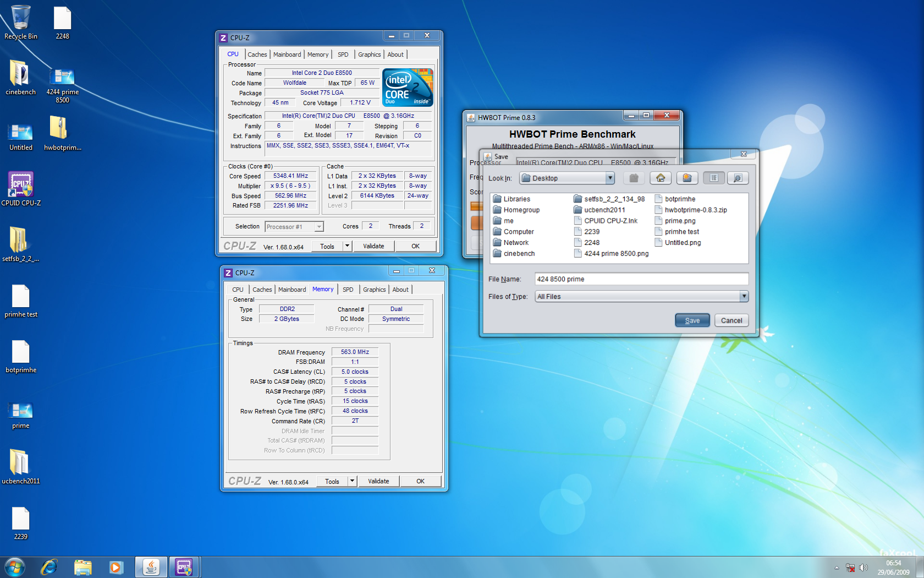The height and width of the screenshot is (578, 924).
Task: Expand the Files of Type dropdown
Action: (x=744, y=296)
